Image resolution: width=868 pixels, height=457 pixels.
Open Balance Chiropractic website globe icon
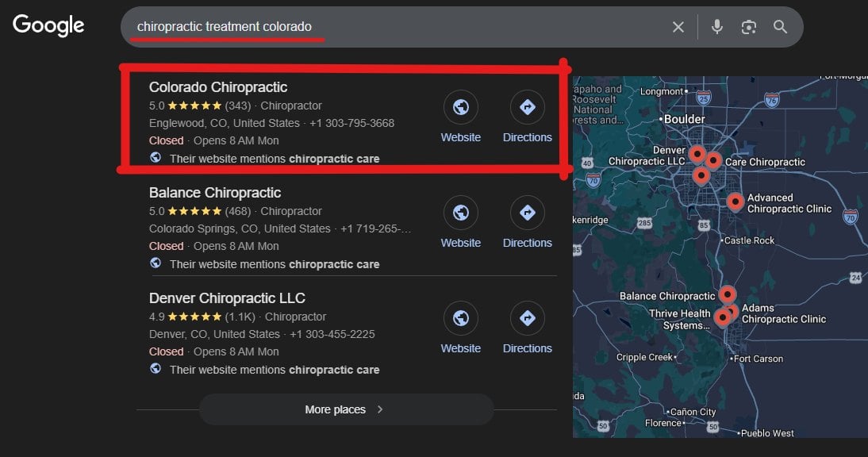point(461,213)
